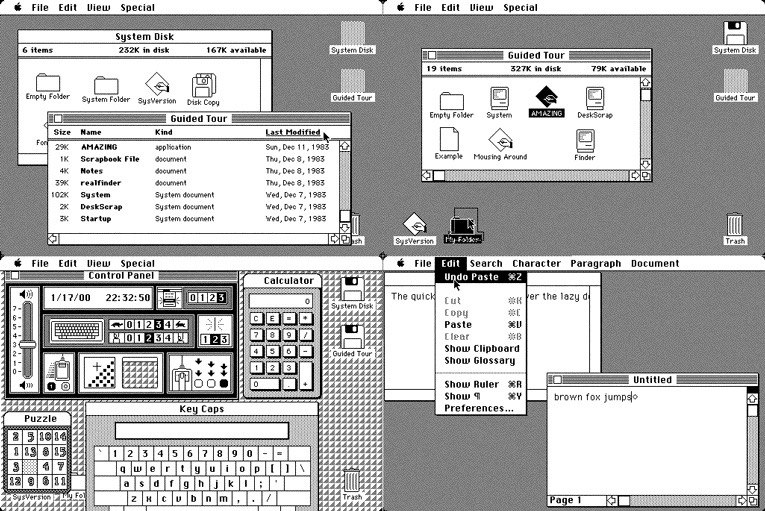Click the hare fast-repeat icon

coord(181,324)
